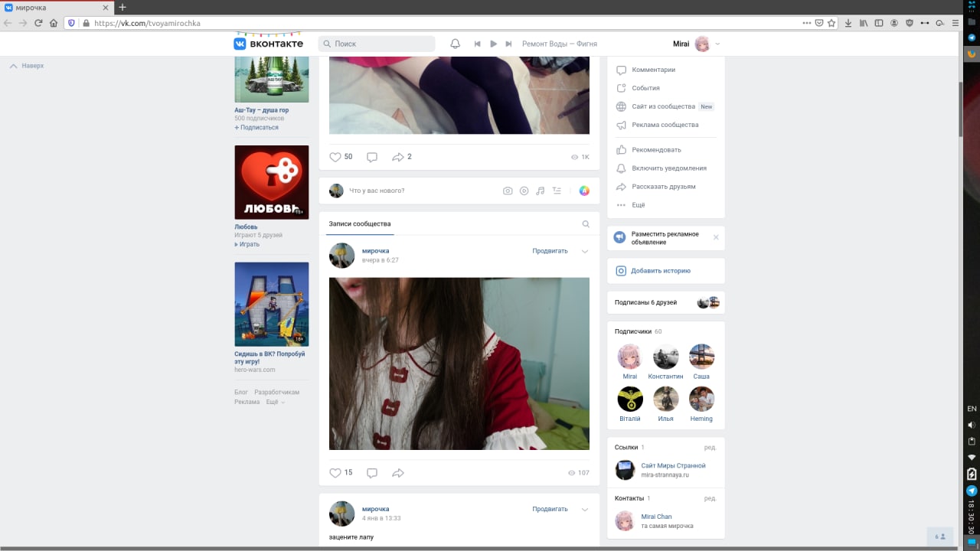Skip to the next track in header
Viewport: 980px width, 551px height.
click(508, 44)
